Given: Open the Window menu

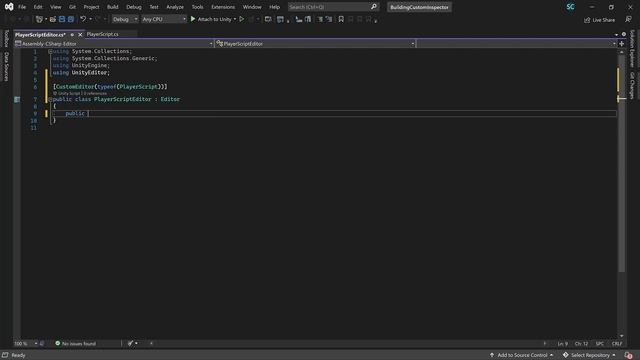Looking at the screenshot, I should [x=252, y=7].
